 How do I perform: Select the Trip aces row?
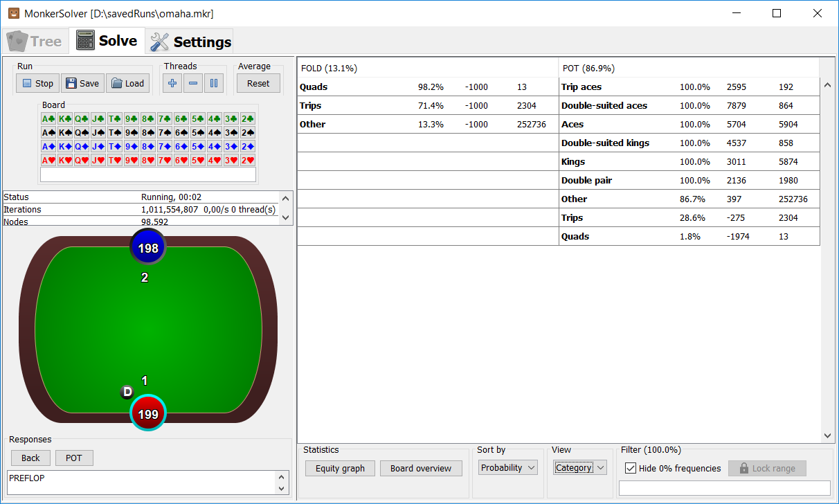pos(689,87)
